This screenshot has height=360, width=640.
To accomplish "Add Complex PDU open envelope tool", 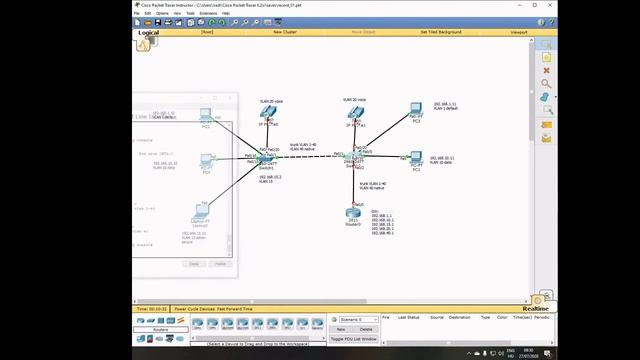I will (x=546, y=139).
